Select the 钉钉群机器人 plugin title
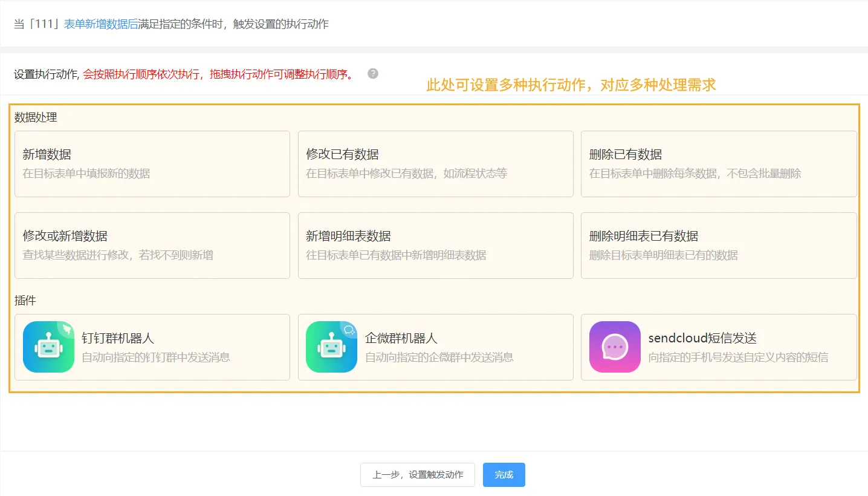868x496 pixels. 118,338
